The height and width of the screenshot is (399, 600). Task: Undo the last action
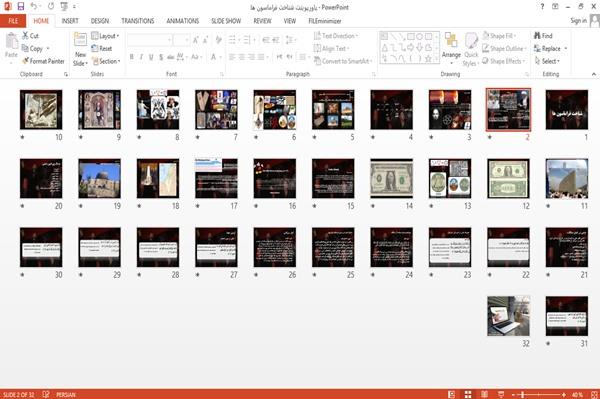(34, 7)
